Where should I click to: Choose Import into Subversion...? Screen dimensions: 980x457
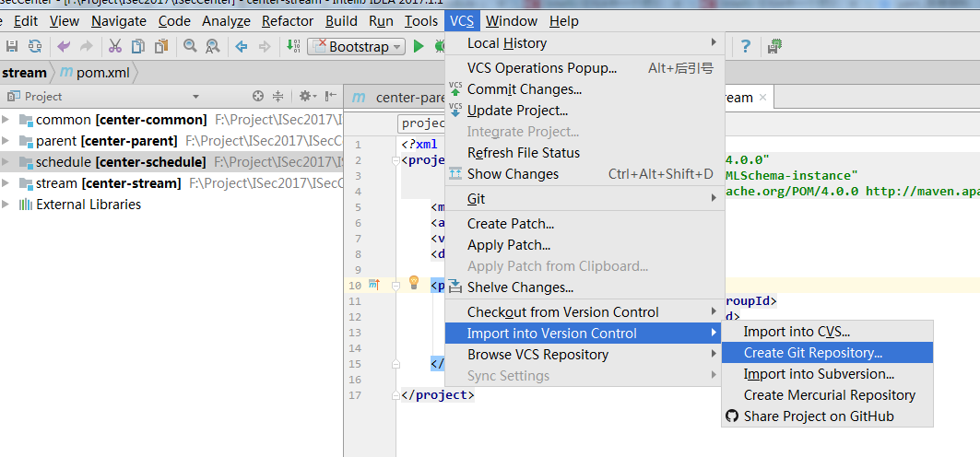point(827,374)
